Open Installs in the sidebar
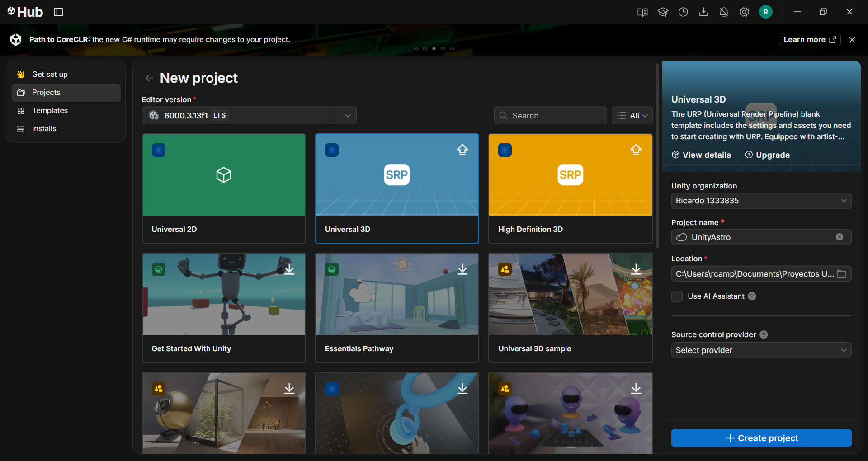868x461 pixels. 66,128
